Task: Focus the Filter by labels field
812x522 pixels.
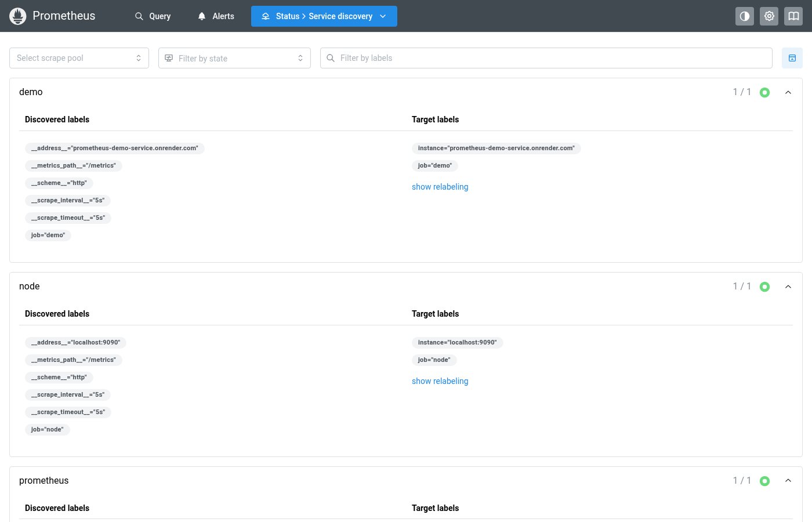Action: click(x=546, y=58)
